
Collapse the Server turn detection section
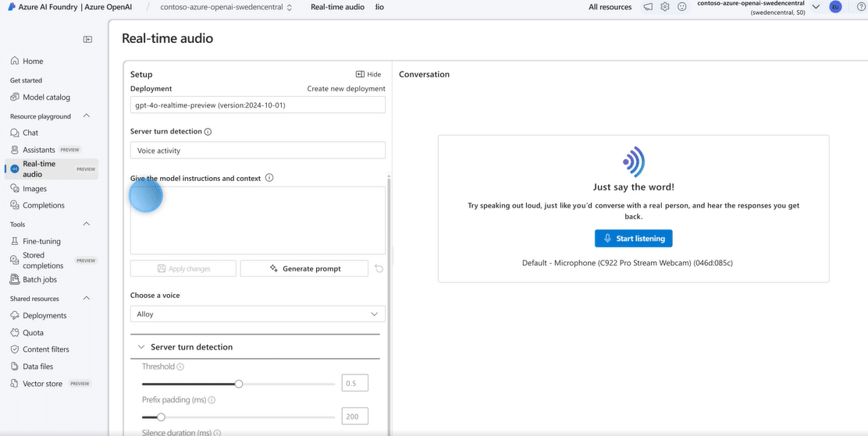[141, 347]
